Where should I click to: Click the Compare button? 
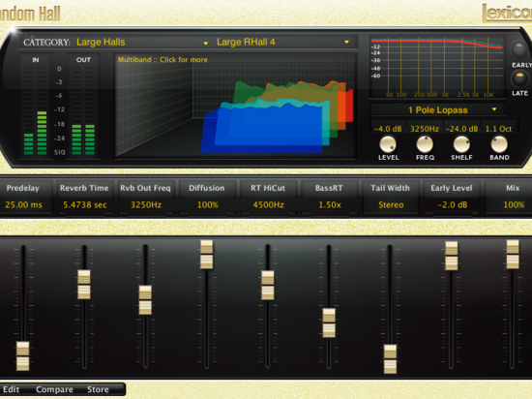click(54, 389)
